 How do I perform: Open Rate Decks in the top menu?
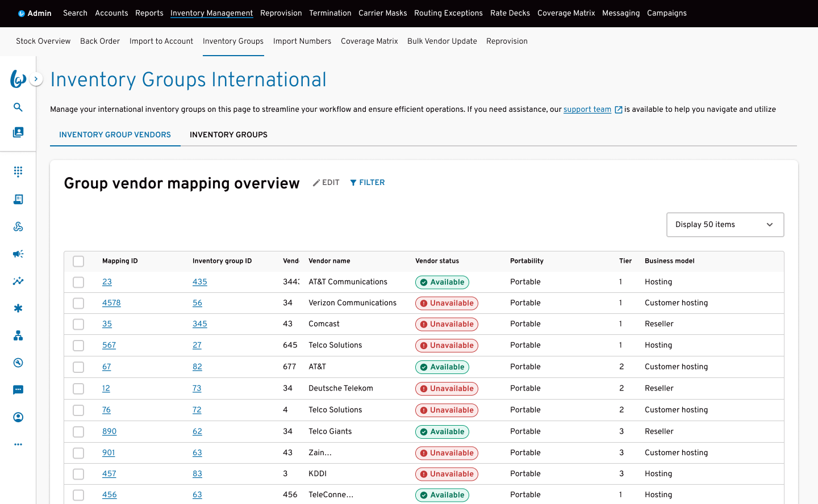point(510,13)
